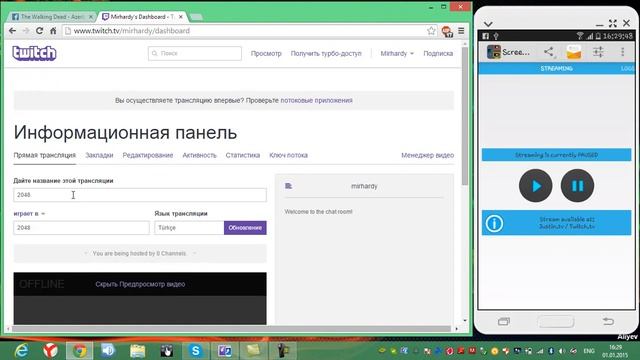Open the three-dot overflow menu in the phone app

pyautogui.click(x=622, y=52)
